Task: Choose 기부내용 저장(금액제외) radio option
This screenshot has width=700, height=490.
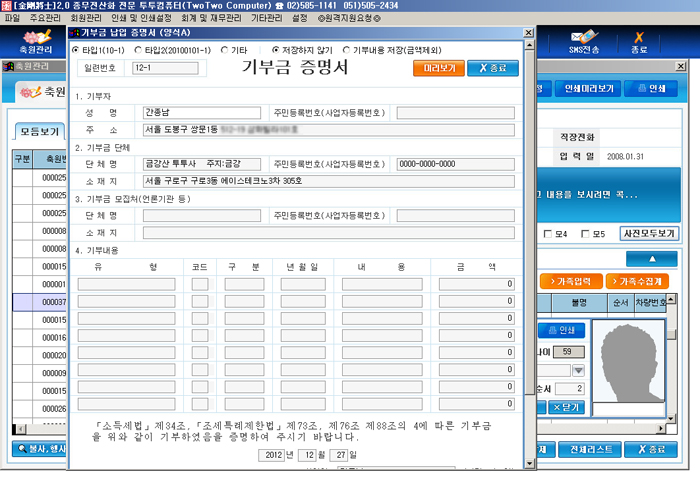Action: click(346, 50)
